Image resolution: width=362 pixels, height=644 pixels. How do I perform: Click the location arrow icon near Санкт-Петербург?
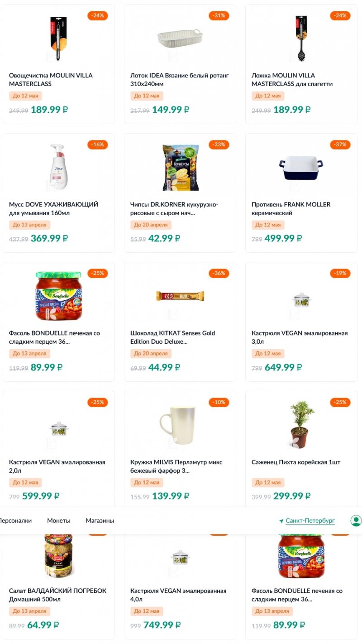pos(281,521)
